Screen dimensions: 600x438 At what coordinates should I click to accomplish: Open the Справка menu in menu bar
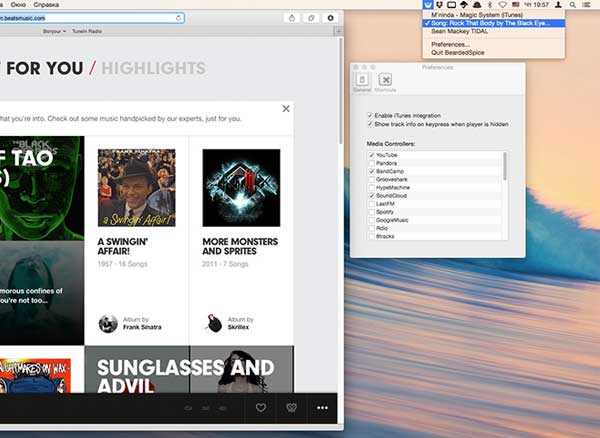point(46,5)
